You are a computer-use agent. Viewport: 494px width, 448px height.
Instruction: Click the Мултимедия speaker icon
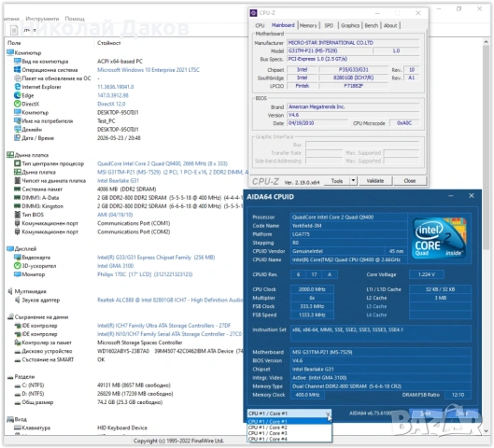pos(10,291)
